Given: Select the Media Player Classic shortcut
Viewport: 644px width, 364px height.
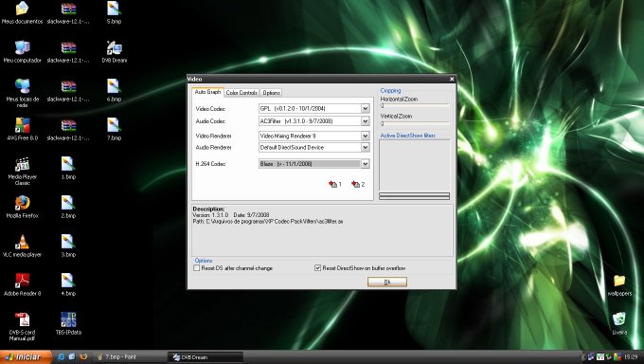Looking at the screenshot, I should 22,172.
